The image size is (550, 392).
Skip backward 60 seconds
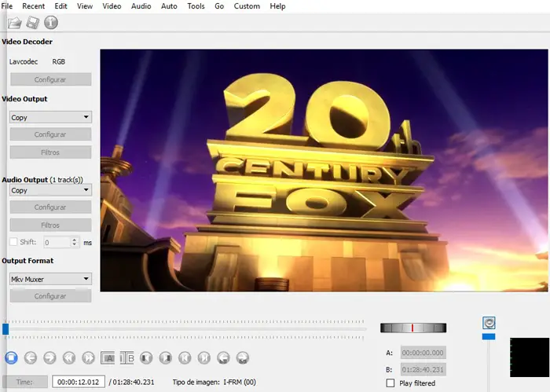tap(223, 358)
